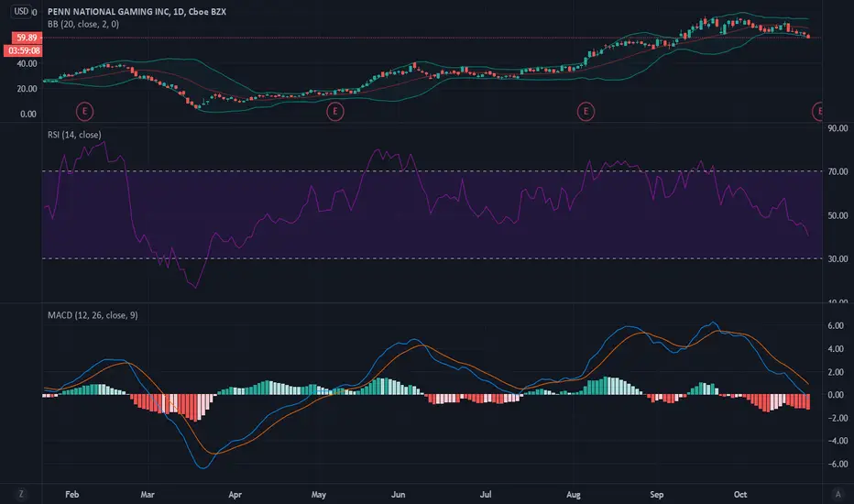The width and height of the screenshot is (854, 504).
Task: Click the USD currency button
Action: 21,11
